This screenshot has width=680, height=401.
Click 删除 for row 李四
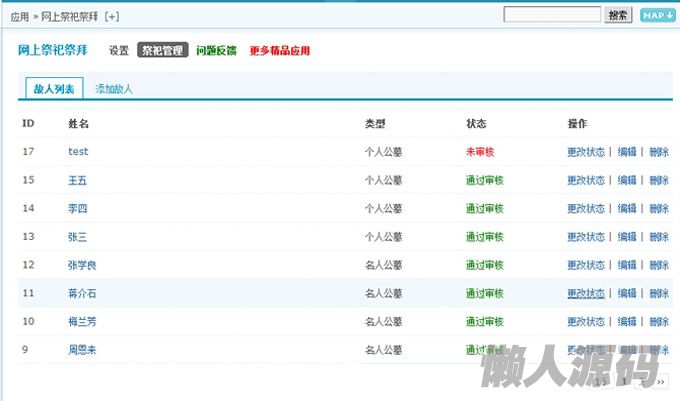(659, 209)
